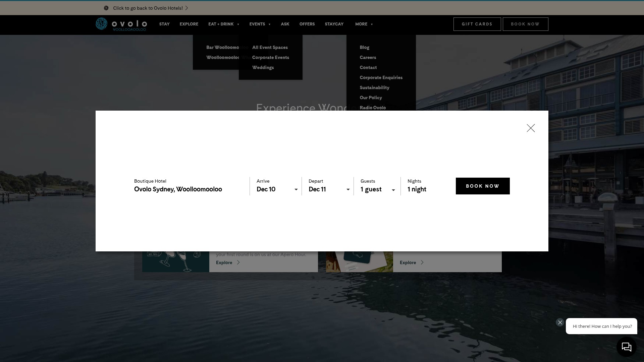644x362 pixels.
Task: Open the Blog link
Action: [365, 48]
